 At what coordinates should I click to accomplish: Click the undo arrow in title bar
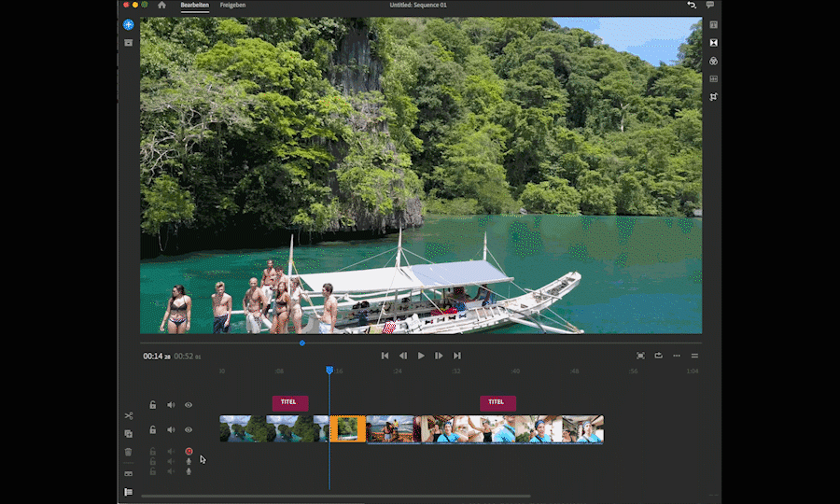pyautogui.click(x=691, y=6)
